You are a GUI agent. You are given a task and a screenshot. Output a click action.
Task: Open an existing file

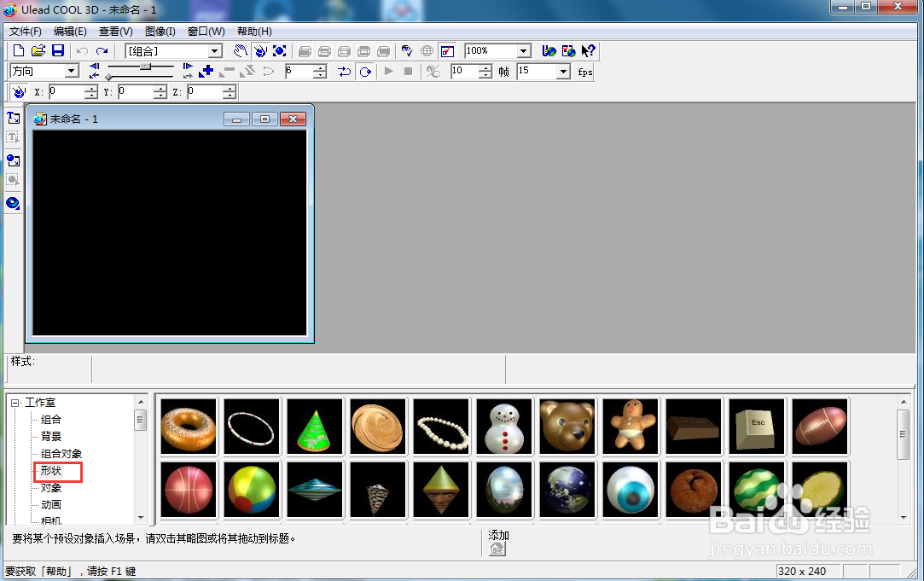point(38,51)
